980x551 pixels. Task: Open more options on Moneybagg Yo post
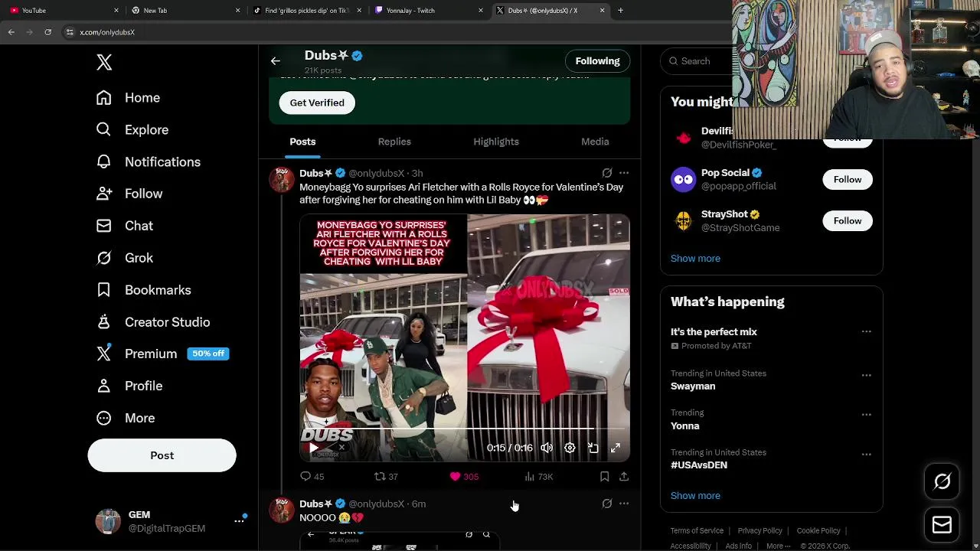pos(624,174)
